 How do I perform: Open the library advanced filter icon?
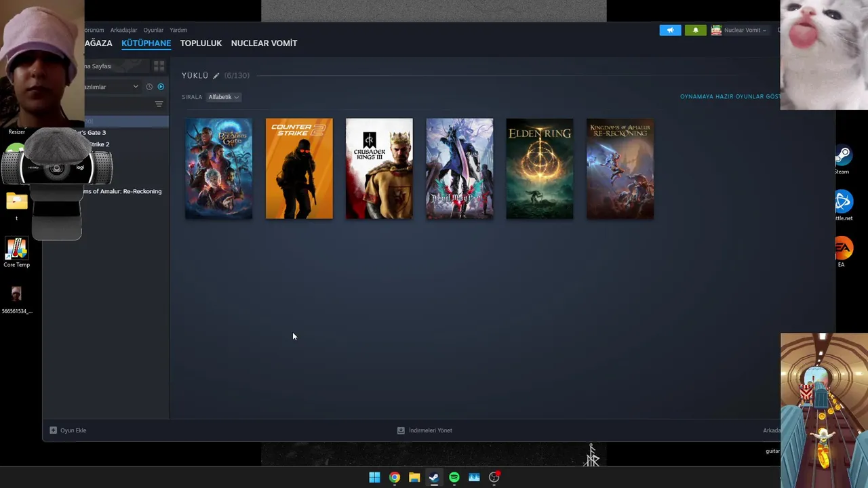[159, 104]
